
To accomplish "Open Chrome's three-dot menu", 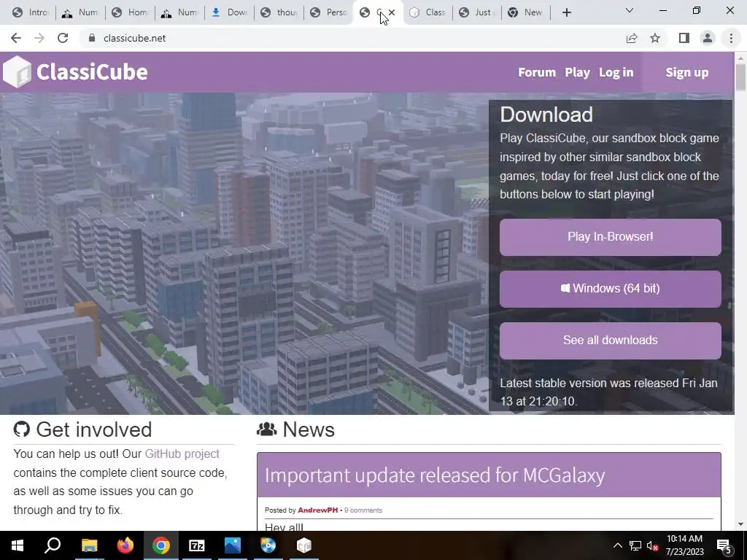I will click(731, 38).
